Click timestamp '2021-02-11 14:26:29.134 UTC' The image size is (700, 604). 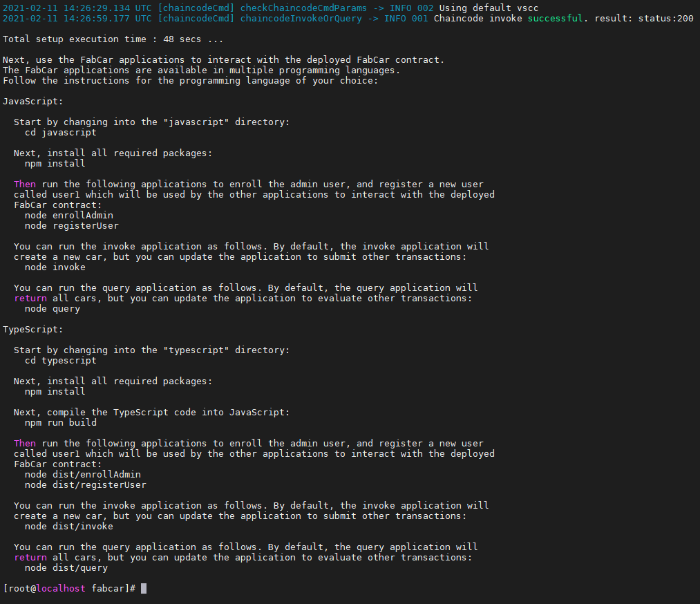coord(77,8)
